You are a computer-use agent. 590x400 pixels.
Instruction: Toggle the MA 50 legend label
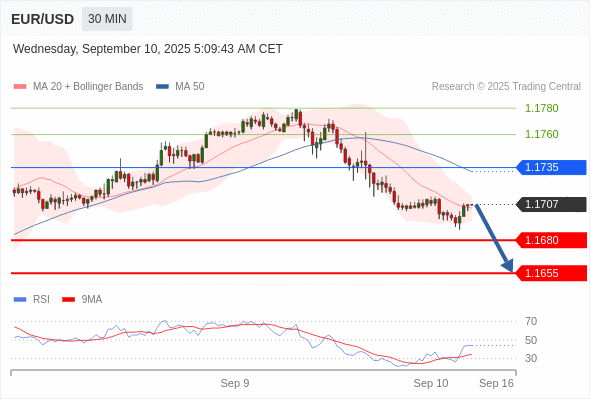click(190, 87)
